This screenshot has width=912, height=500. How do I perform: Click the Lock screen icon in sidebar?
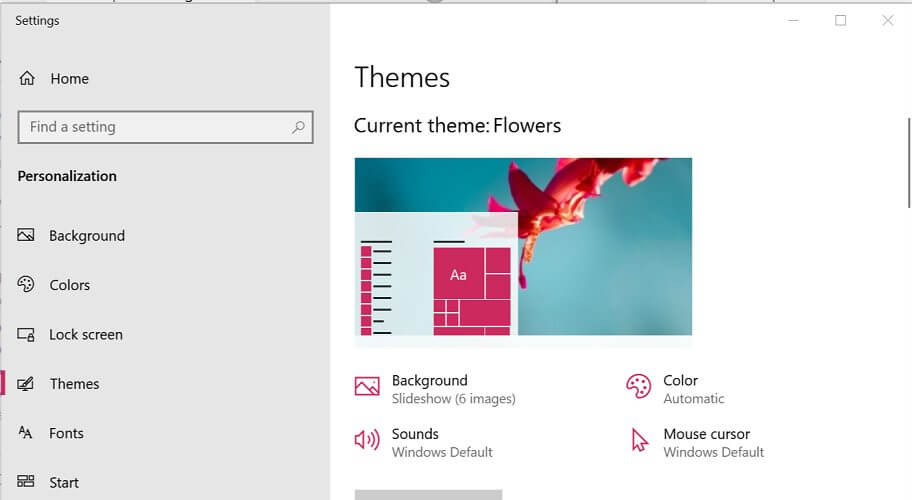[26, 334]
